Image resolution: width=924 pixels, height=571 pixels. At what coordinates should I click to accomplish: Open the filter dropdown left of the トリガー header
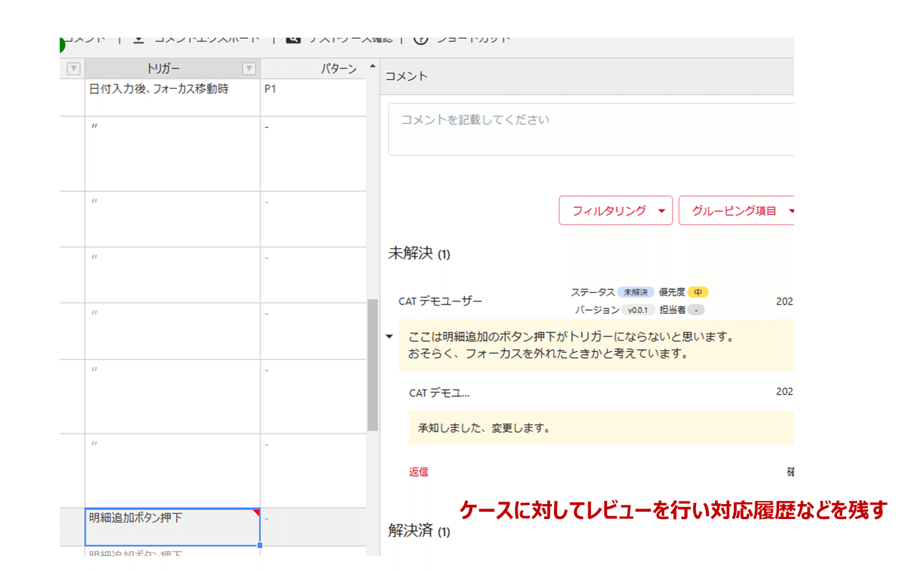(73, 69)
